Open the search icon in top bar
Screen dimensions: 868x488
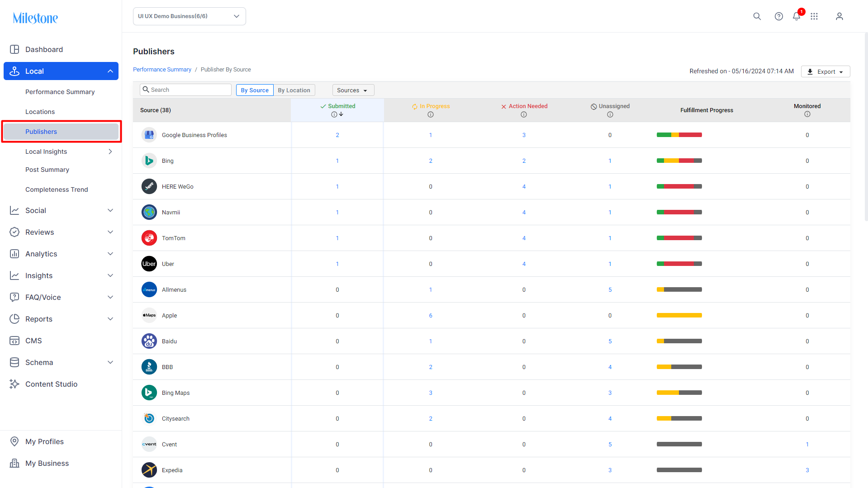[757, 16]
